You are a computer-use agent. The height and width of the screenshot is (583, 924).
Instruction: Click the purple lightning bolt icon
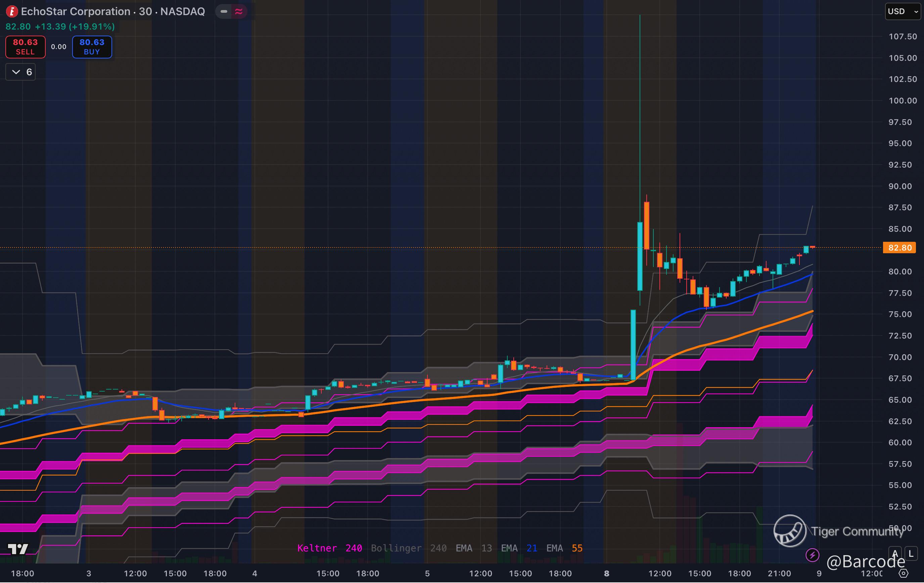[812, 555]
